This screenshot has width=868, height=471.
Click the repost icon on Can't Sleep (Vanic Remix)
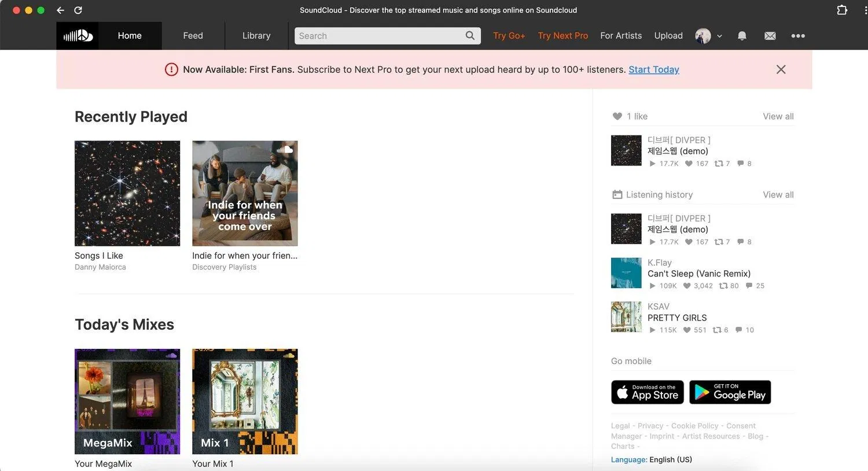723,285
